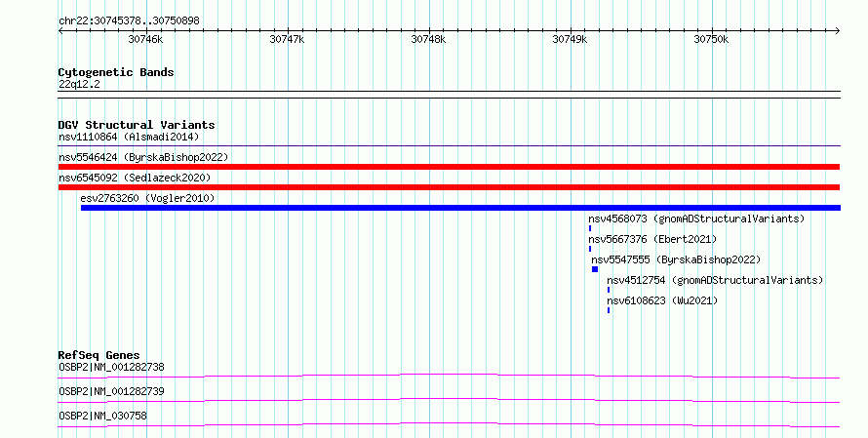This screenshot has height=438, width=868.
Task: Open gene OSBP2|NM_001282739 label
Action: 111,391
